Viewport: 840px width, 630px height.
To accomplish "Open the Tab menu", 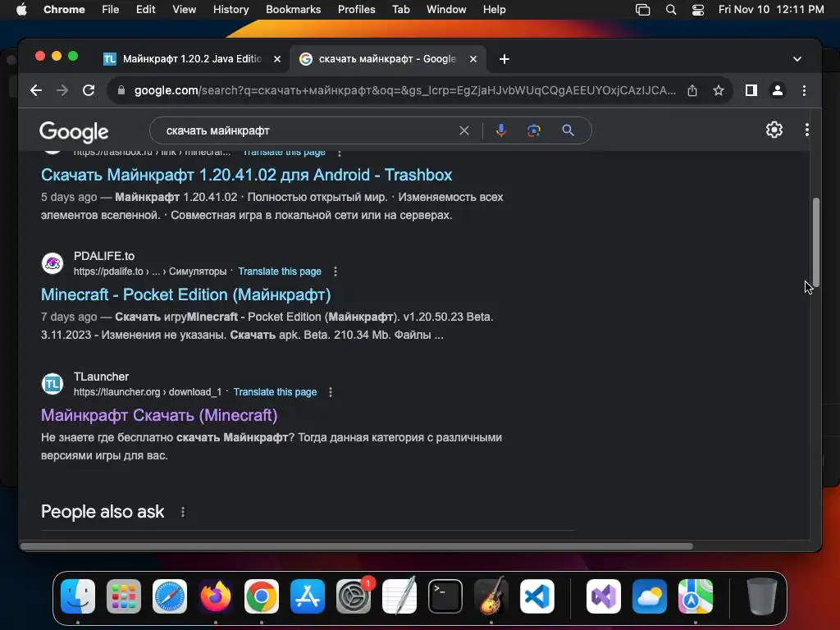I will [400, 10].
